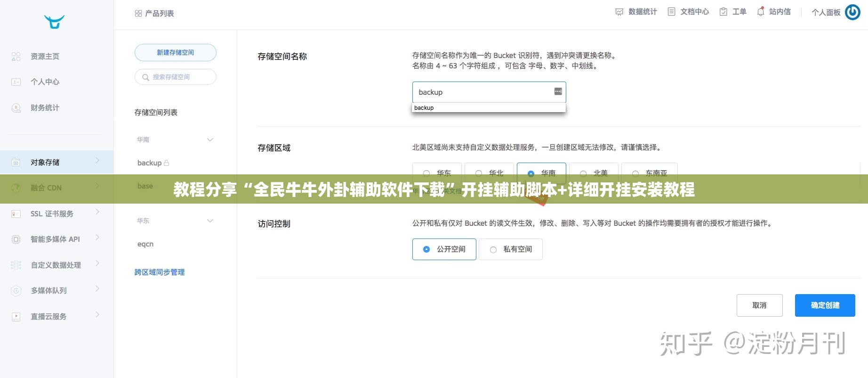Choose 北美 storage region
Image resolution: width=868 pixels, height=378 pixels.
tap(594, 173)
